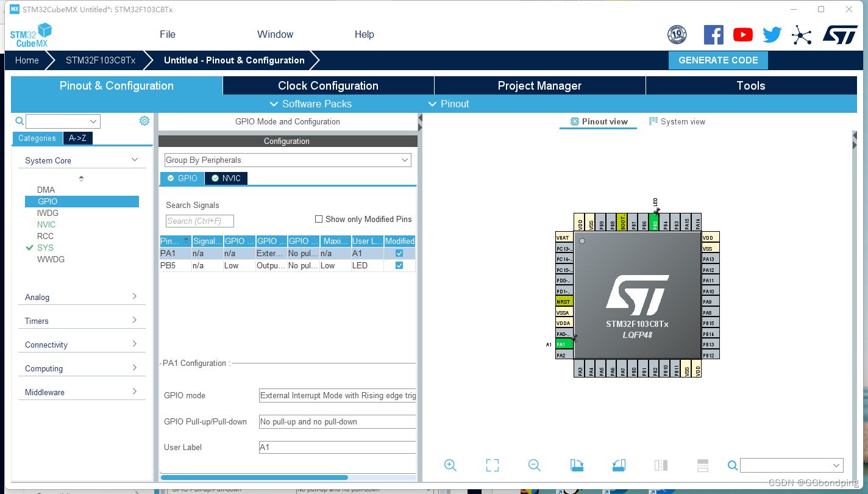This screenshot has height=494, width=868.
Task: Switch to the Project Manager tab
Action: pyautogui.click(x=539, y=85)
